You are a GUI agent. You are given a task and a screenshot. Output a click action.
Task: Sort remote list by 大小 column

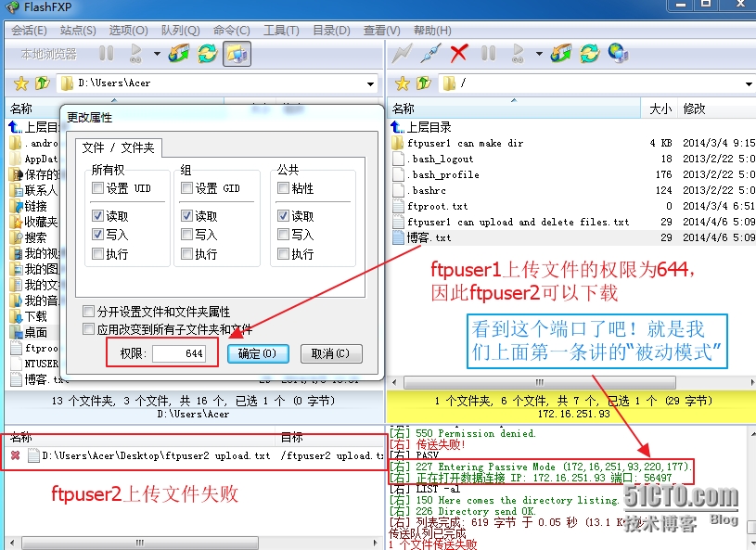coord(660,109)
